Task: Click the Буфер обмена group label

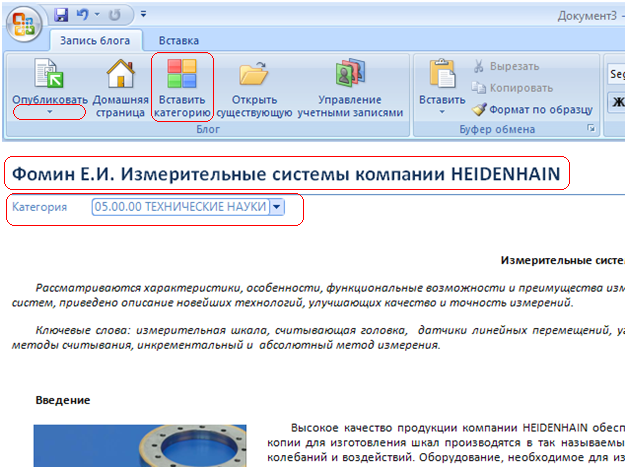Action: pos(497,129)
